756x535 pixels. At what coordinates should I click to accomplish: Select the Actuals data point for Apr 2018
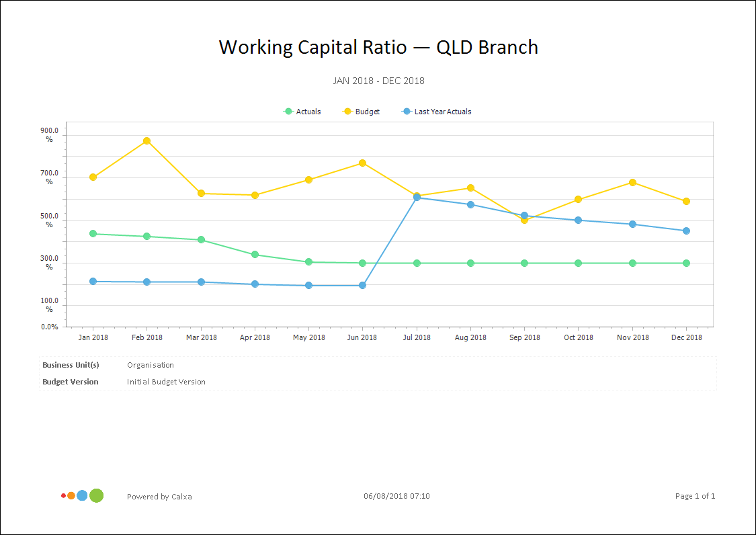tap(255, 254)
